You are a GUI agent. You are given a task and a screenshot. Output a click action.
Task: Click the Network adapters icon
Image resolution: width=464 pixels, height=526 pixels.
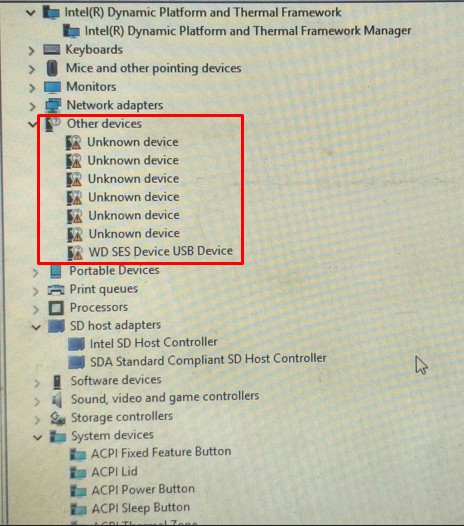point(53,105)
